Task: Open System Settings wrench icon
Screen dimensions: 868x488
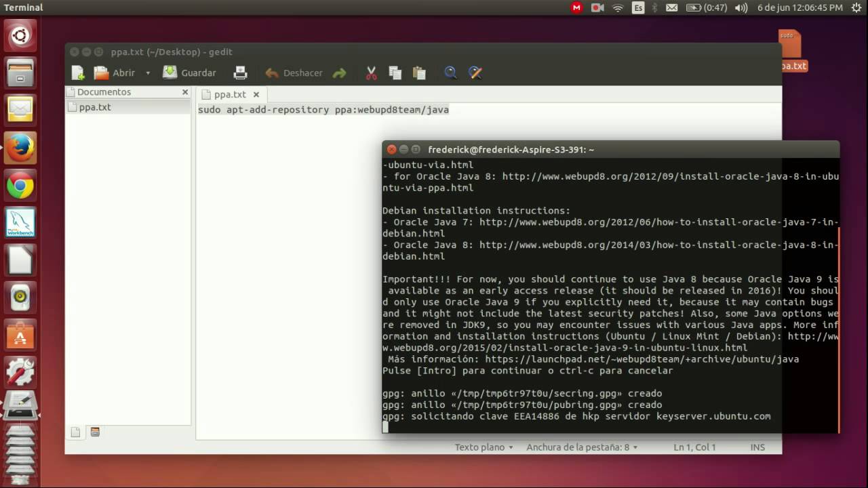Action: pyautogui.click(x=20, y=371)
